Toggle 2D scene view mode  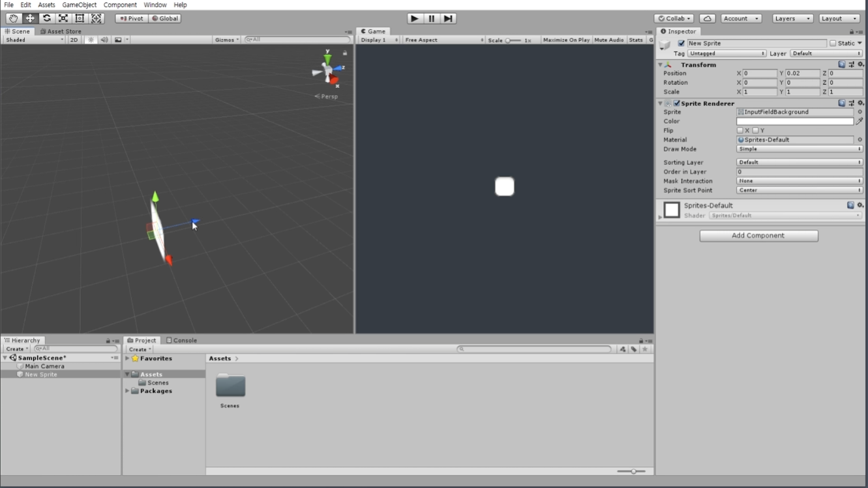74,40
